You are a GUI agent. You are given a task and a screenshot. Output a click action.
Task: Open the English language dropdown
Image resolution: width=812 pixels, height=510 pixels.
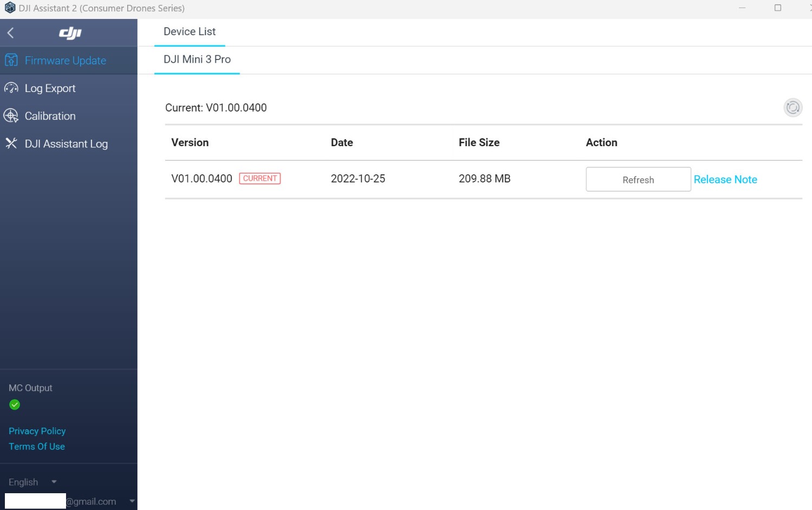[x=23, y=482]
